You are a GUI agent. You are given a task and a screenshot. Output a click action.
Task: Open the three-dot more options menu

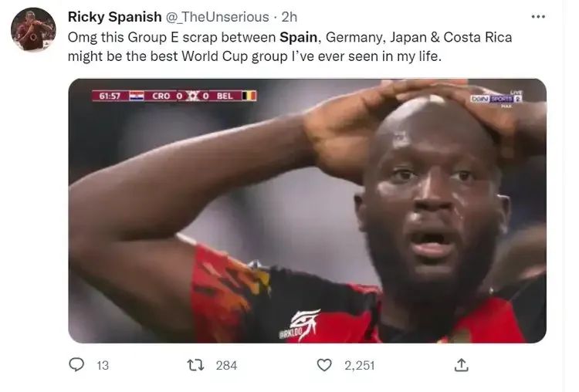coord(538,17)
